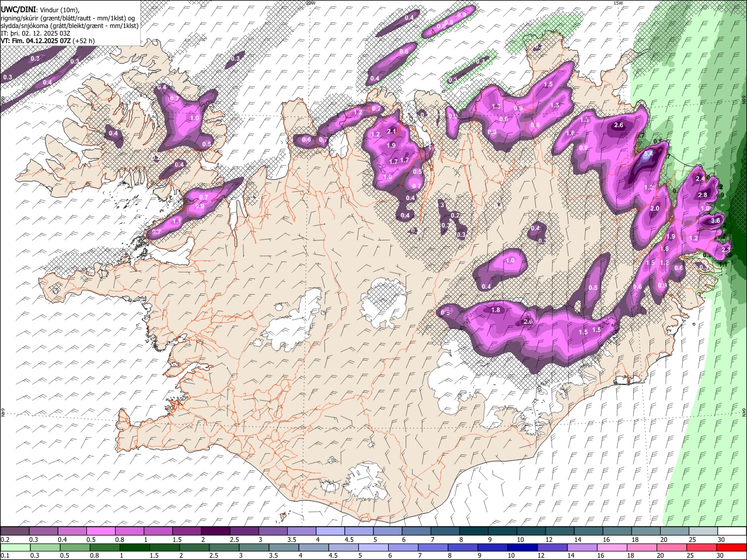
Task: Click the 0.5 bright pink snow scale swatch
Action: (x=100, y=531)
